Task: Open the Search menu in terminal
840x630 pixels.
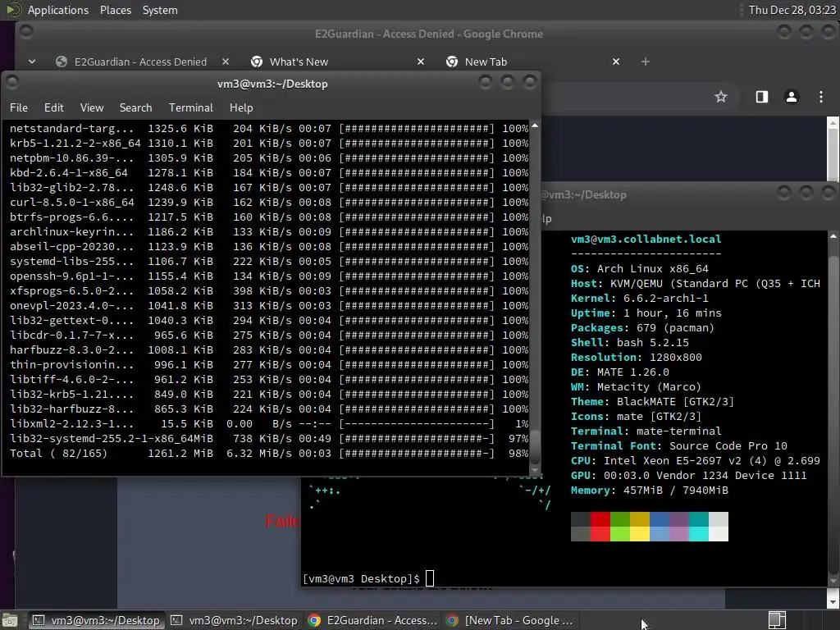Action: 135,107
